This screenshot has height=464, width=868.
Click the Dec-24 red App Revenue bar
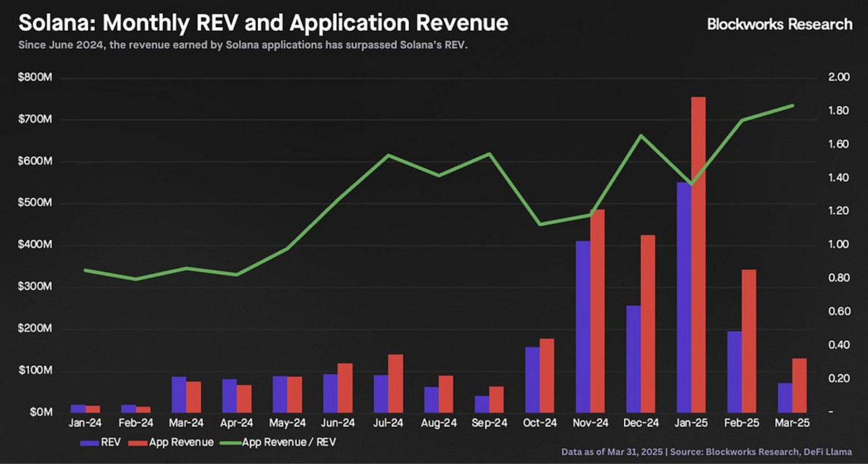pyautogui.click(x=648, y=323)
